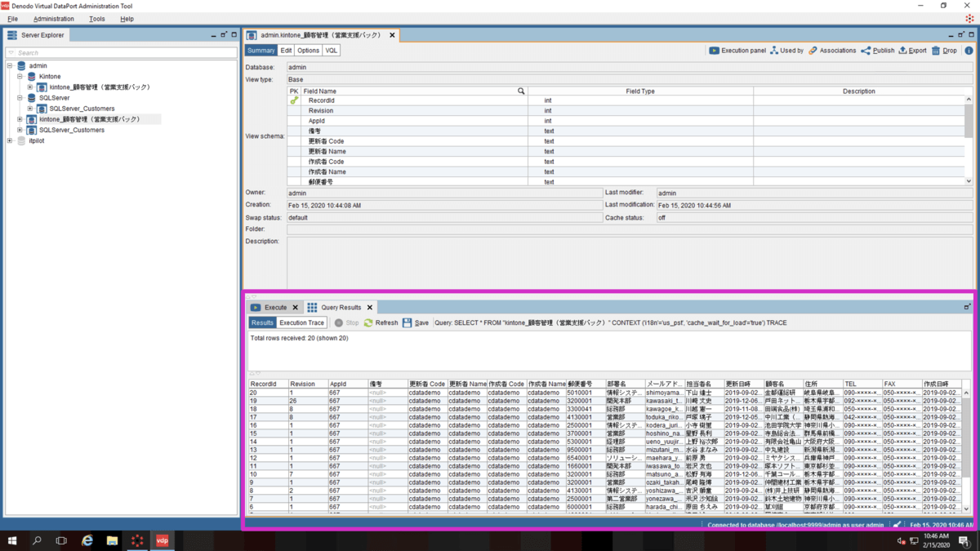
Task: Collapse the admin database node
Action: [x=9, y=66]
